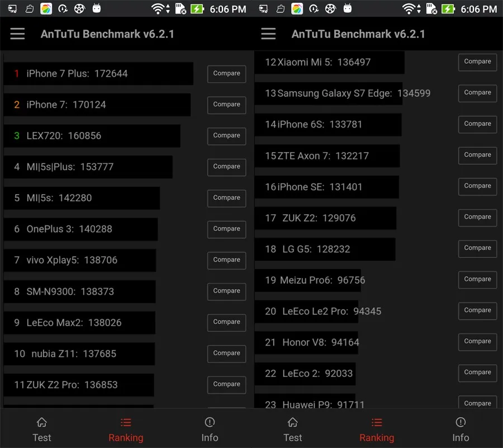
Task: Compare with LG G5
Action: [477, 249]
